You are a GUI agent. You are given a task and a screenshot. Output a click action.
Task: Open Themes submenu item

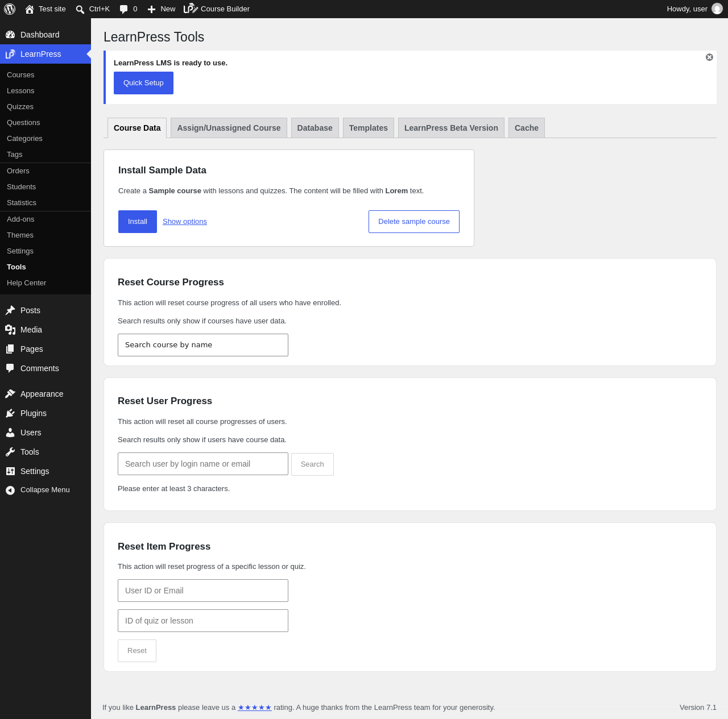click(x=45, y=235)
